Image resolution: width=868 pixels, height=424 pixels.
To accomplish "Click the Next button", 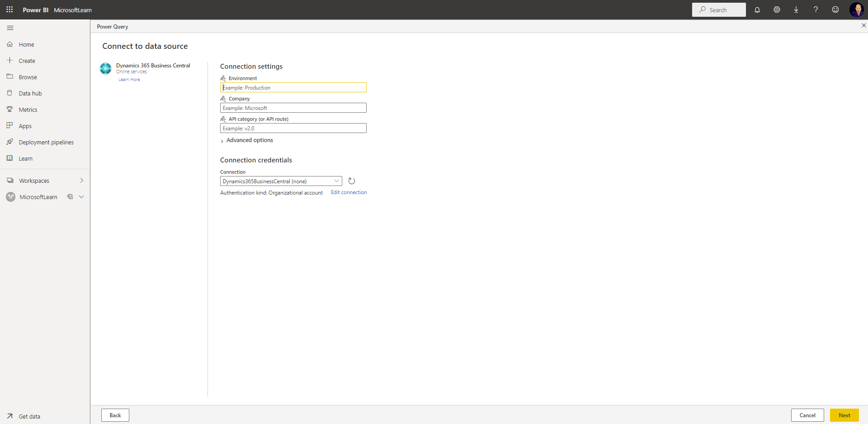I will [844, 415].
